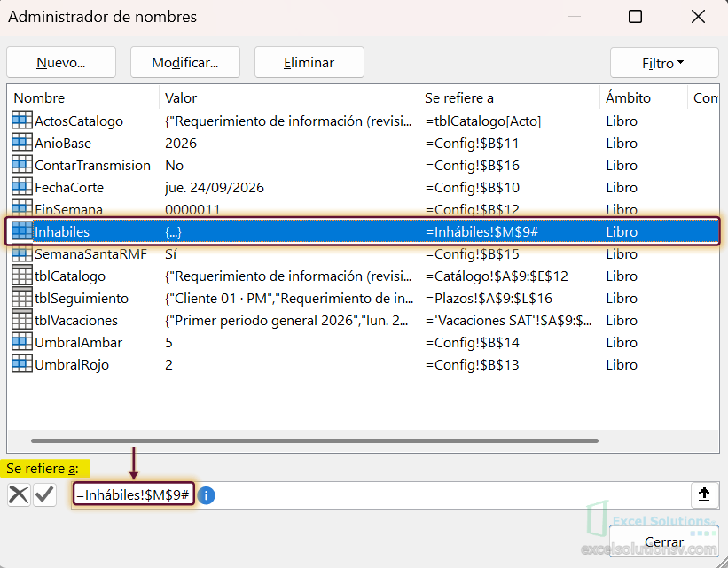The image size is (728, 568).
Task: Select the Inhabiles name
Action: pos(62,231)
